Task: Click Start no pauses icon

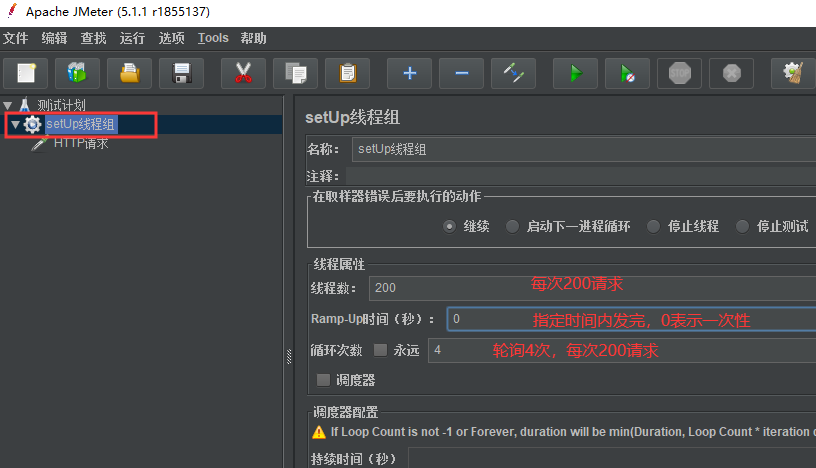Action: tap(628, 73)
